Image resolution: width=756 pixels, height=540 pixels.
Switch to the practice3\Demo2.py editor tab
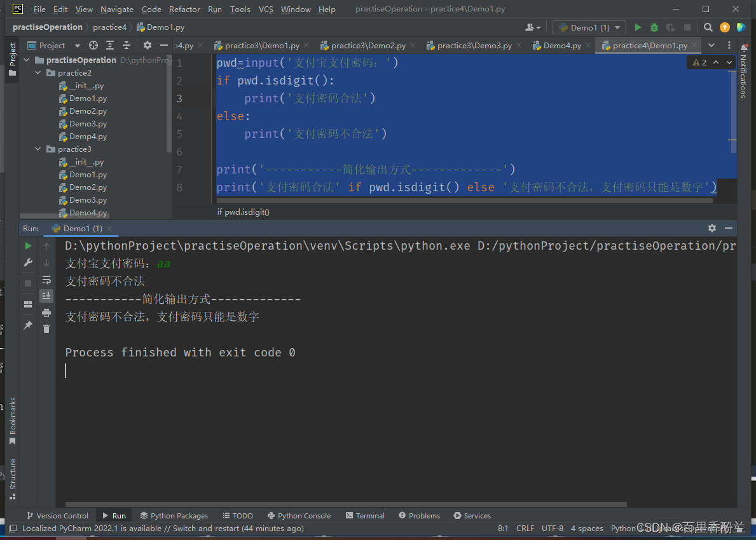pos(368,46)
